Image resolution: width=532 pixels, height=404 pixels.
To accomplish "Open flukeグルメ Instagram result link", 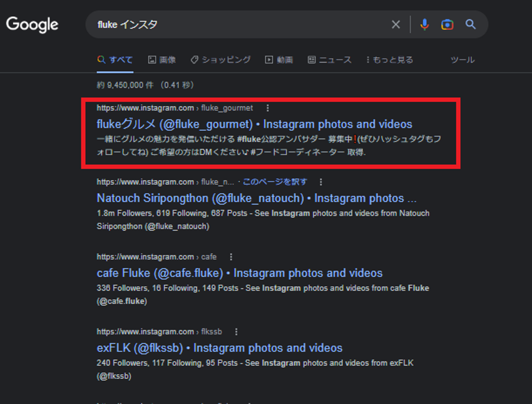I will 254,124.
